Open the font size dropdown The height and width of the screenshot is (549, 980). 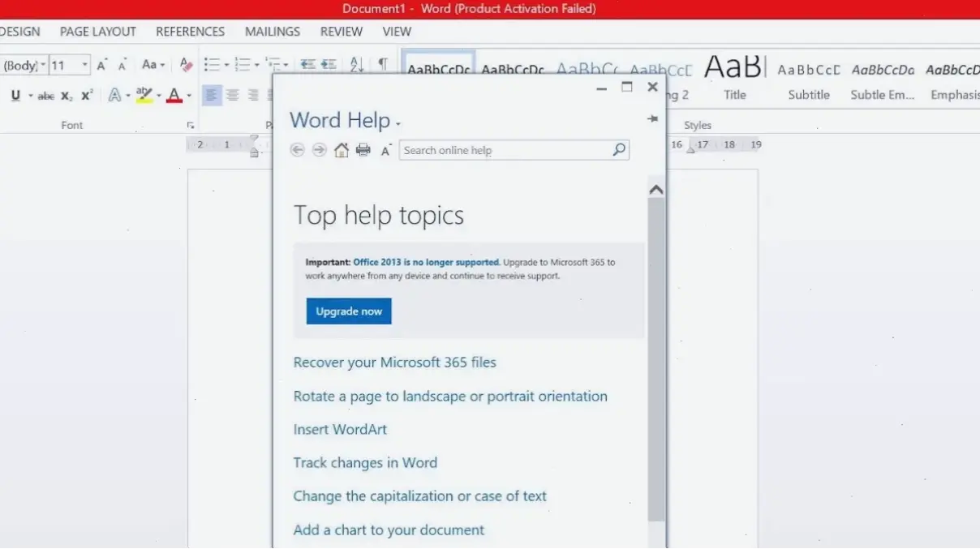pos(85,65)
